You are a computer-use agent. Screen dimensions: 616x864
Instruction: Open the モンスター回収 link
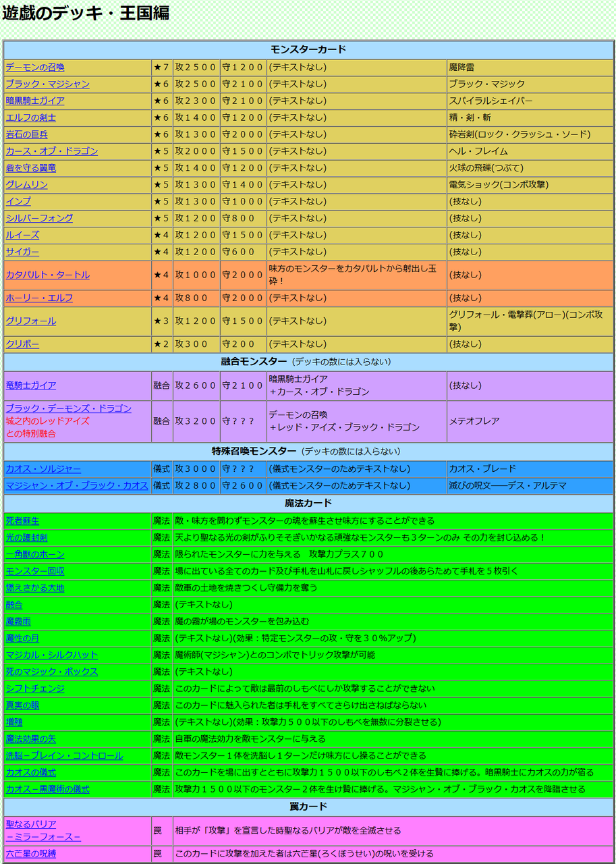pyautogui.click(x=35, y=572)
